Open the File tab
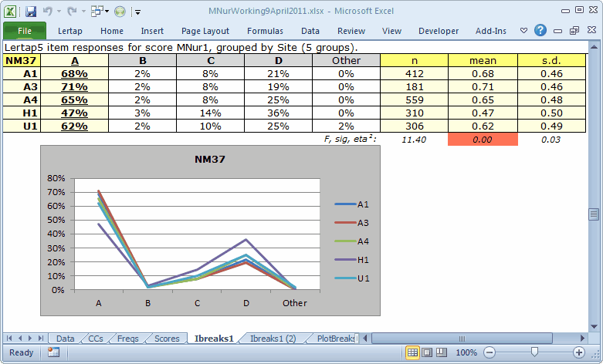Image resolution: width=603 pixels, height=364 pixels. coord(24,31)
